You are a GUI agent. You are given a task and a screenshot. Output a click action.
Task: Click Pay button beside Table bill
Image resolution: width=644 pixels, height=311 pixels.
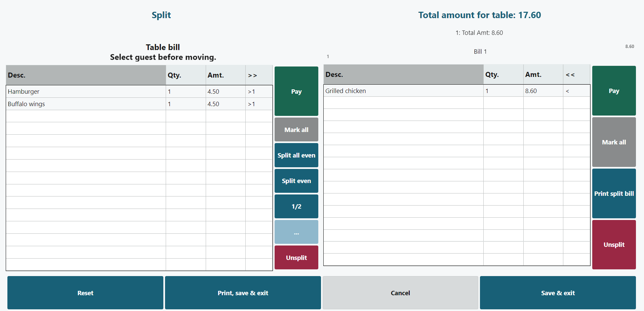pos(296,91)
